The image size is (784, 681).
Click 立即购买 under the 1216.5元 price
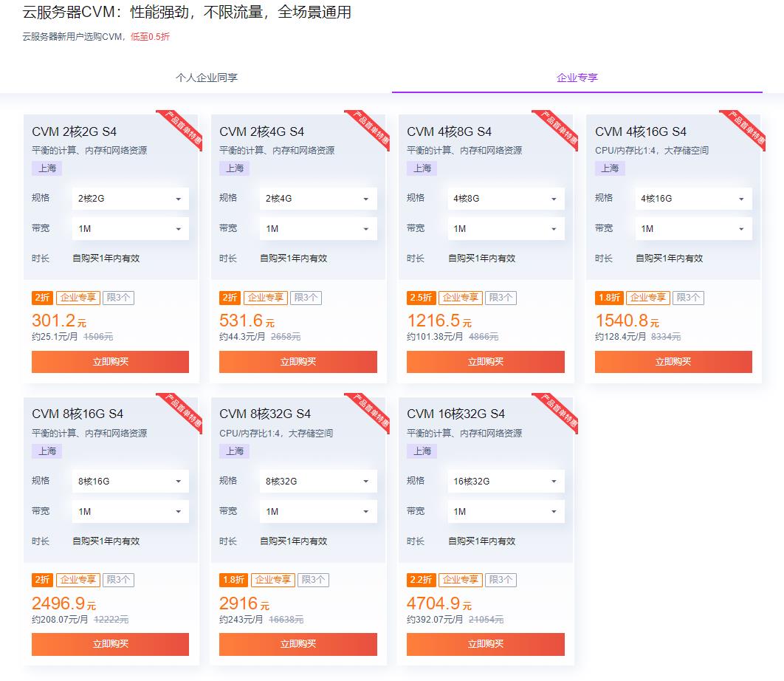point(486,362)
